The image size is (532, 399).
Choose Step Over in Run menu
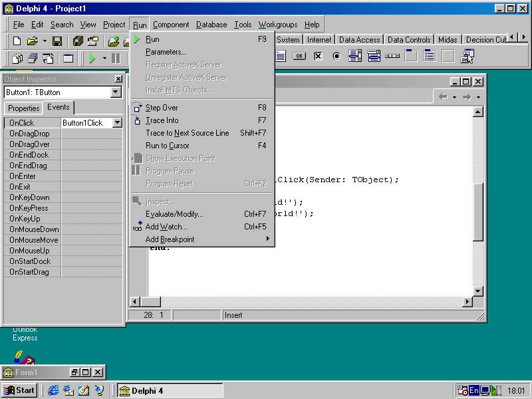coord(202,108)
